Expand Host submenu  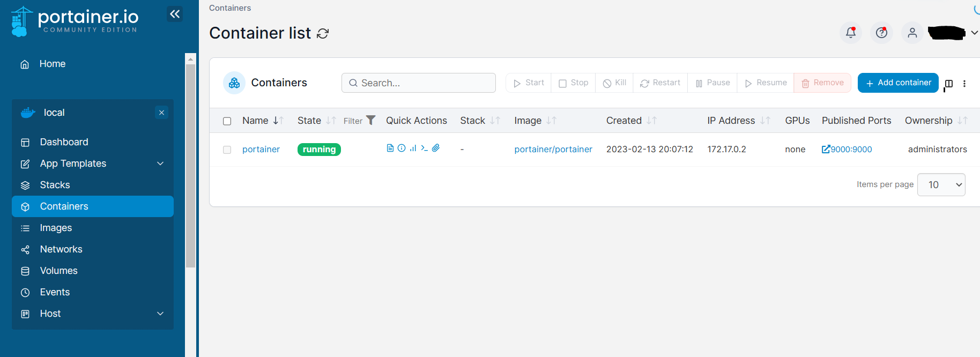[160, 314]
